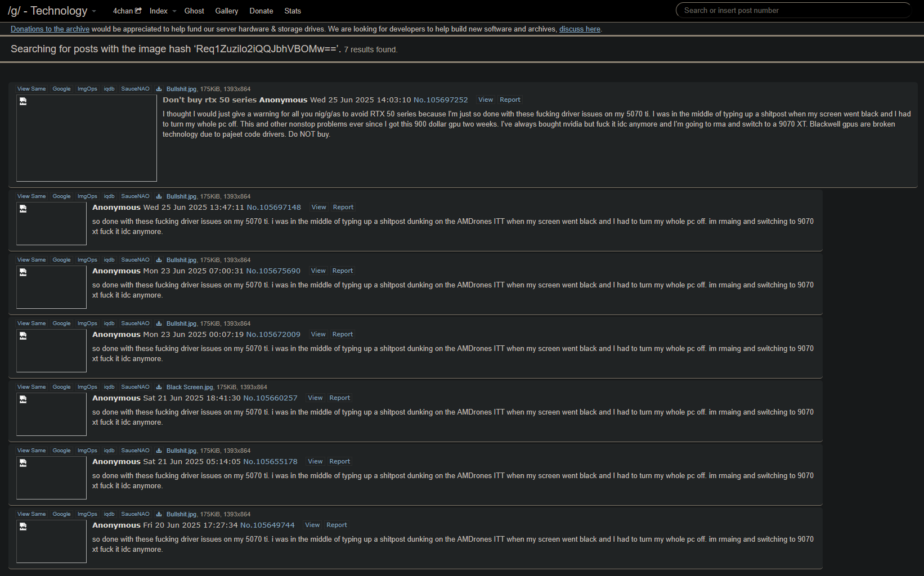The width and height of the screenshot is (924, 576).
Task: Click View on post No.105675690
Action: (319, 271)
